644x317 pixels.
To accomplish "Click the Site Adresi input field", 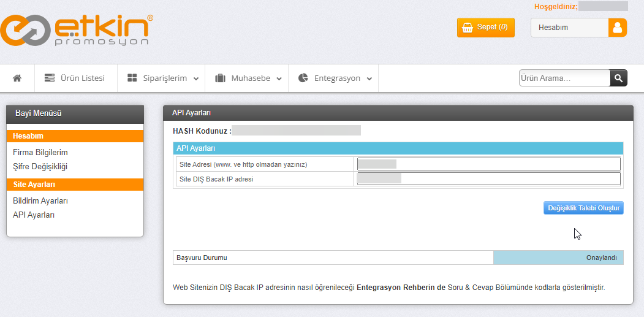I will coord(489,164).
